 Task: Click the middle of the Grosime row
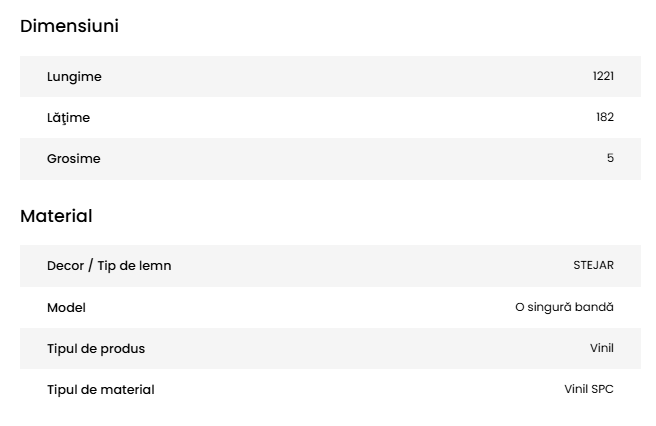(x=330, y=159)
